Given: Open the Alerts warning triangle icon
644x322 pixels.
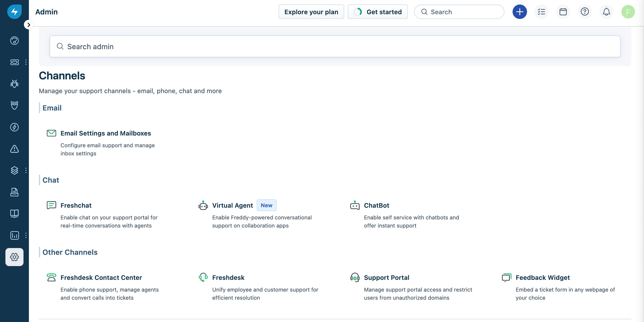Looking at the screenshot, I should [14, 149].
